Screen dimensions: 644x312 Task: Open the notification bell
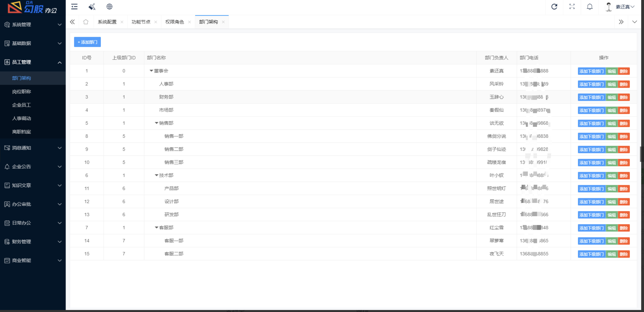coord(590,6)
